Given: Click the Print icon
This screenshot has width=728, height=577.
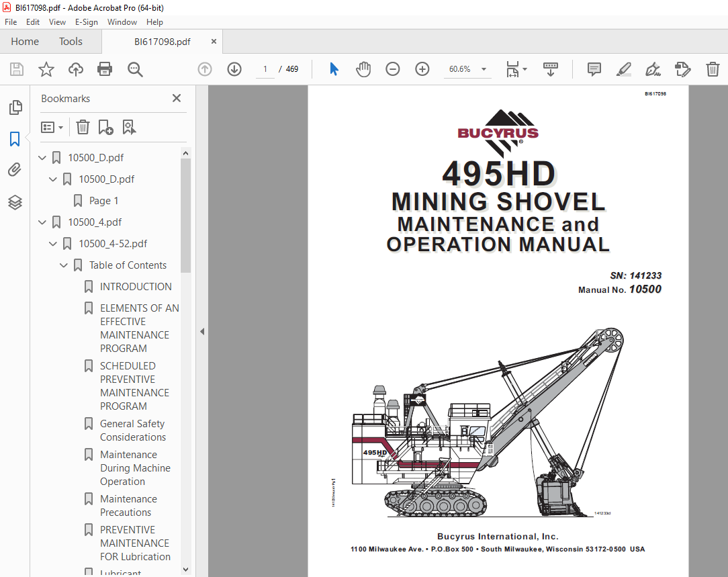Looking at the screenshot, I should (x=105, y=70).
